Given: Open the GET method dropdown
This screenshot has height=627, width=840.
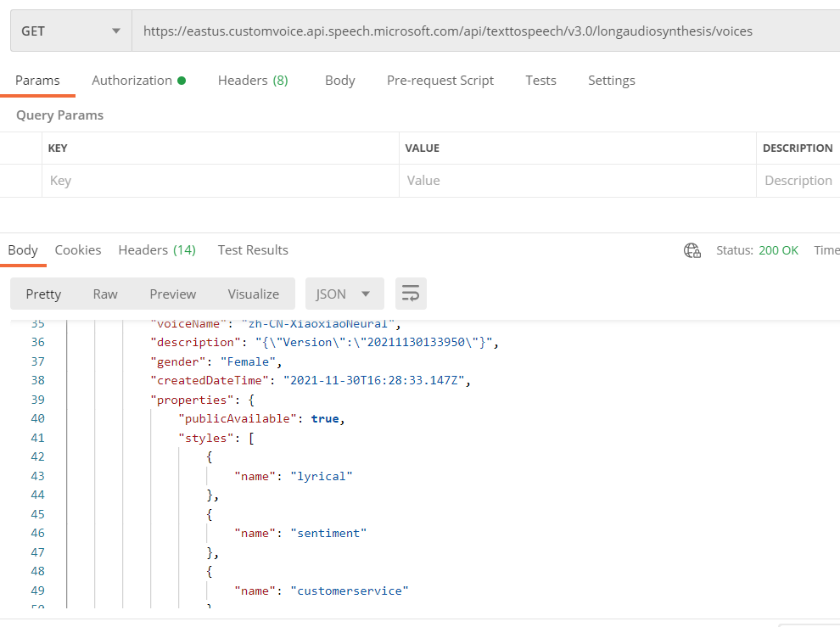Looking at the screenshot, I should pyautogui.click(x=70, y=31).
